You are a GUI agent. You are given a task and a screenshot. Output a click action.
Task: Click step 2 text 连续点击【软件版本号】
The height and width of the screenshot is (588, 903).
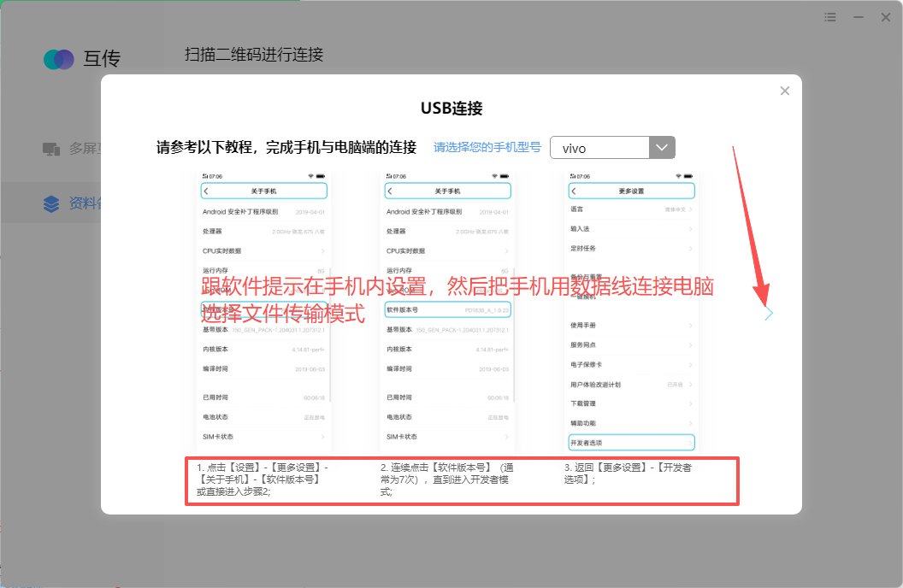pos(447,479)
